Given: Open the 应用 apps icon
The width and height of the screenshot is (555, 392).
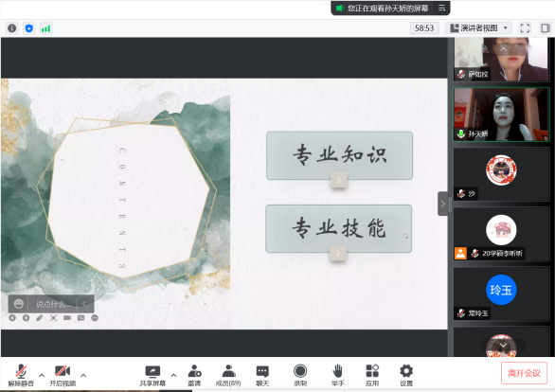Looking at the screenshot, I should pyautogui.click(x=372, y=375).
